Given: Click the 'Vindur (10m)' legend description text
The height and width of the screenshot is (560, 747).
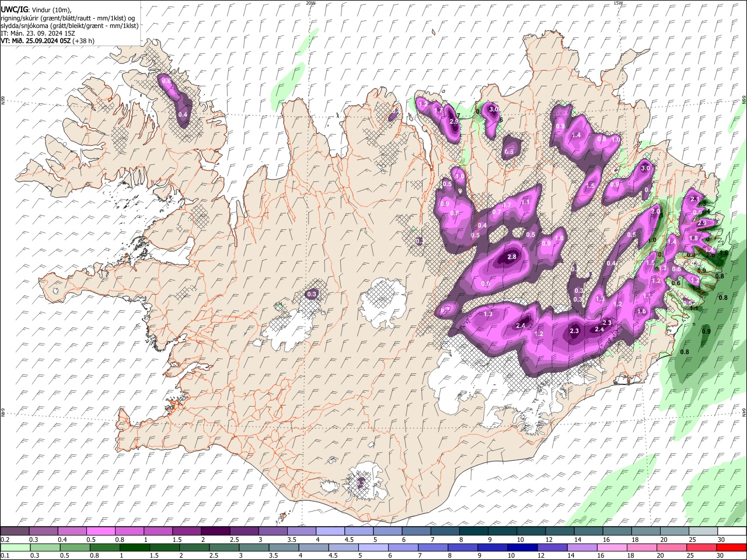Looking at the screenshot, I should pos(51,10).
